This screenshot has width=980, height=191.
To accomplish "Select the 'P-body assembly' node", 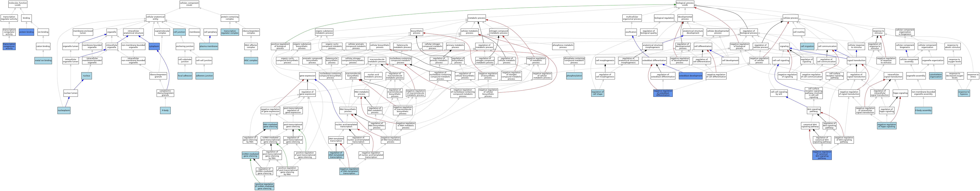I will click(x=924, y=111).
